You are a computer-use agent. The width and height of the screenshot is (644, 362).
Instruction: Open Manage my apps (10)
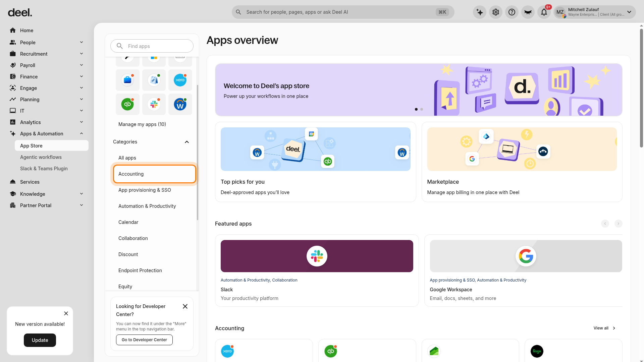tap(142, 124)
